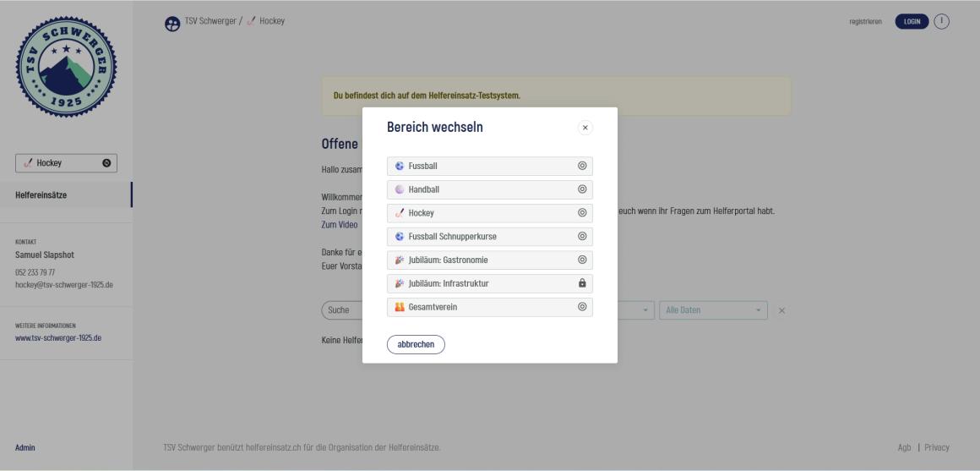Pick the Hockey row in dialog

(x=489, y=213)
